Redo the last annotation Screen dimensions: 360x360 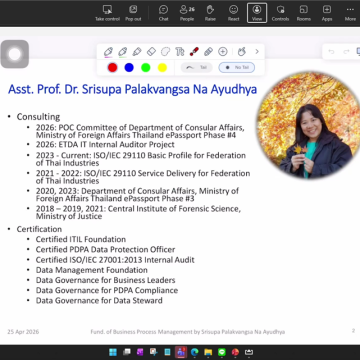346,52
